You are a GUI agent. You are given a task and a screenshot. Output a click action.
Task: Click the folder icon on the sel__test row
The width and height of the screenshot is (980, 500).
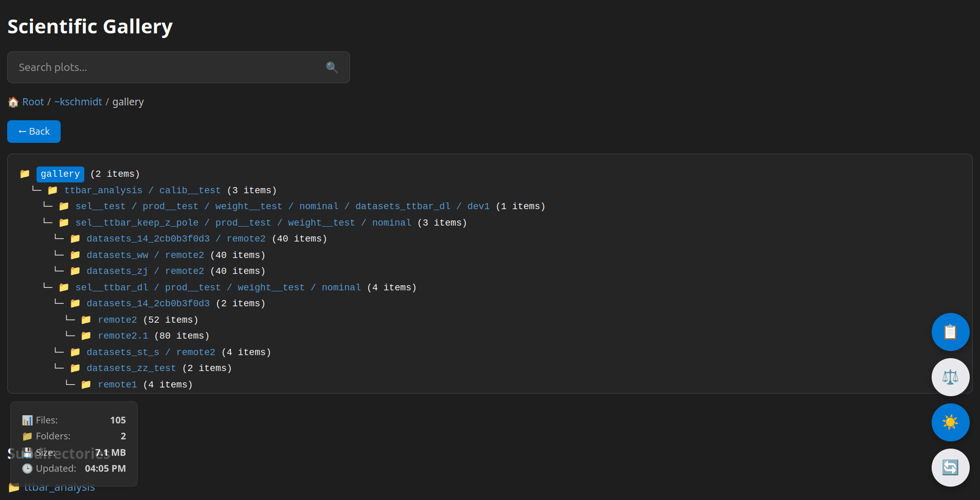64,206
